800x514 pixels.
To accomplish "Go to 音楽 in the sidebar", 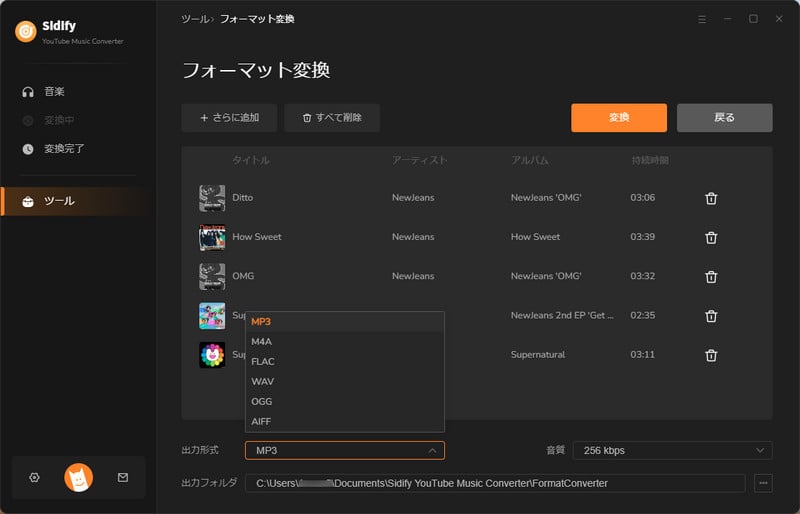I will pos(54,92).
